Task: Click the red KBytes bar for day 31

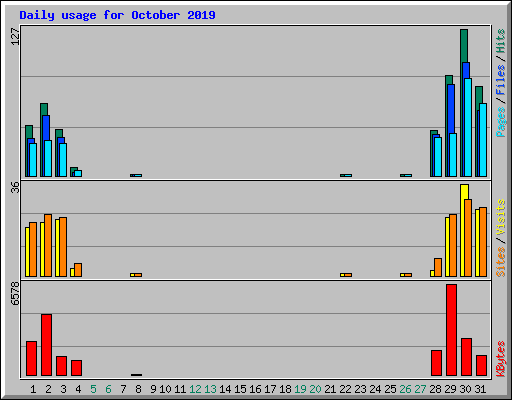Action: [x=481, y=366]
